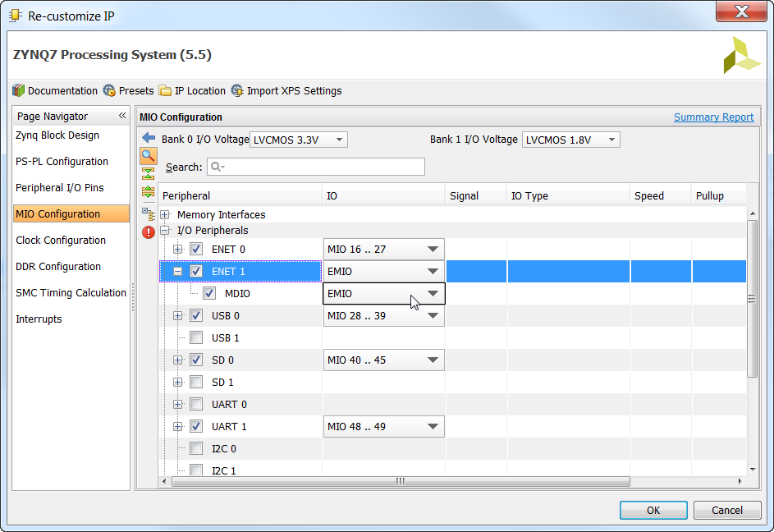Toggle the USB 0 checkbox
774x532 pixels.
(196, 315)
